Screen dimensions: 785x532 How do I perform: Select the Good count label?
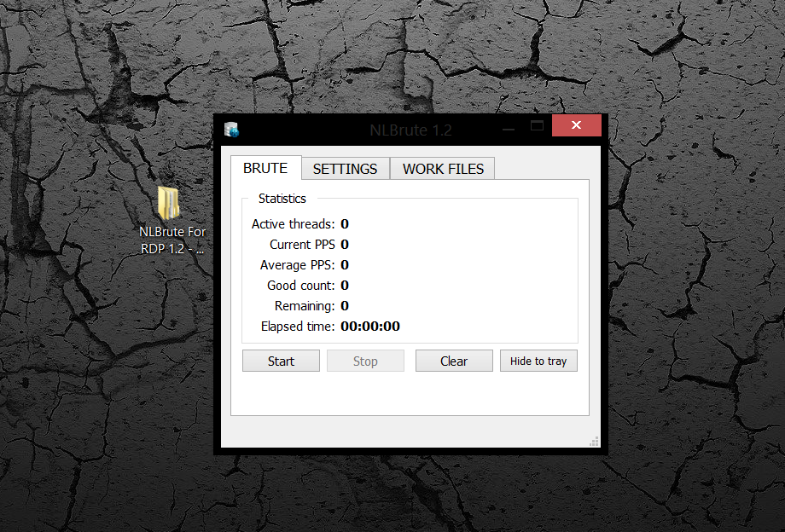pos(300,286)
